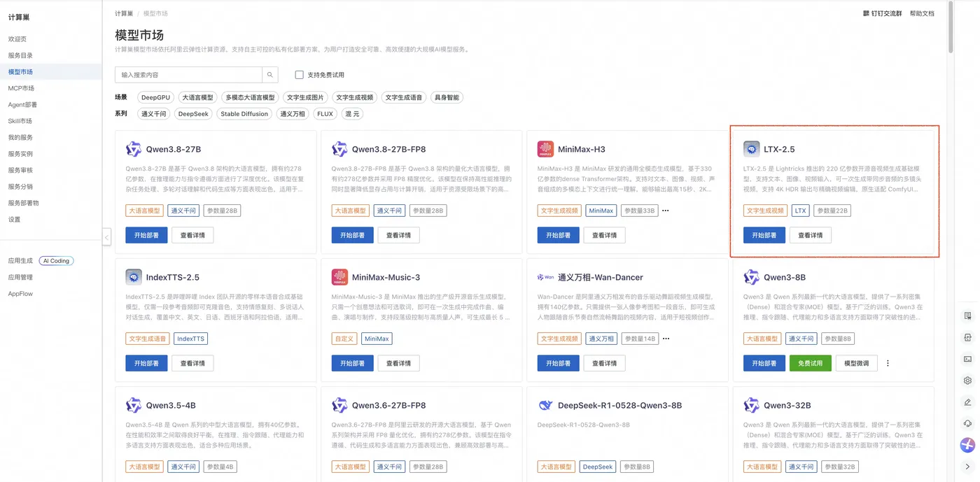Show more tags on MiniMax-H3 card
Screen dimensions: 980x482
tap(666, 211)
